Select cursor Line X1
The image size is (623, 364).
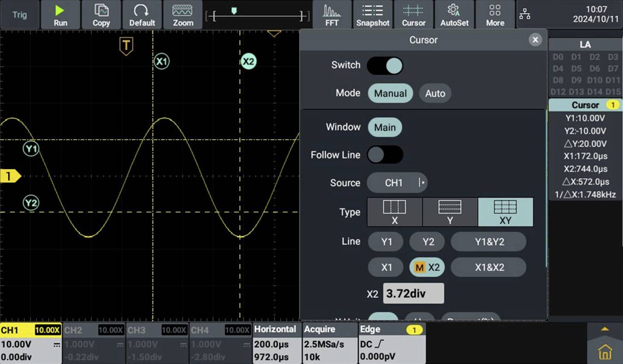[x=386, y=267]
